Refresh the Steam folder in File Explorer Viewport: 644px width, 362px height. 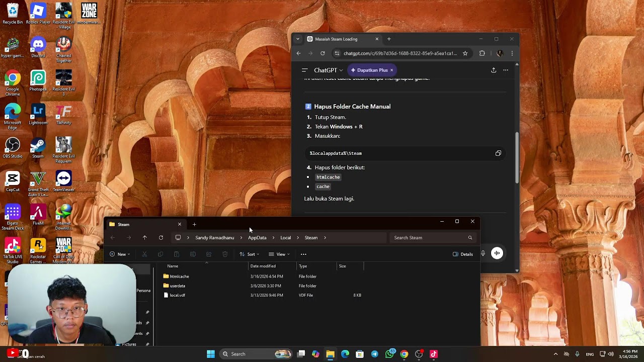161,238
